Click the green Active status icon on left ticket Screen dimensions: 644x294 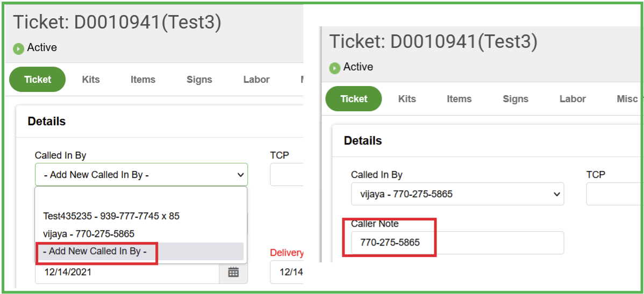coord(18,48)
